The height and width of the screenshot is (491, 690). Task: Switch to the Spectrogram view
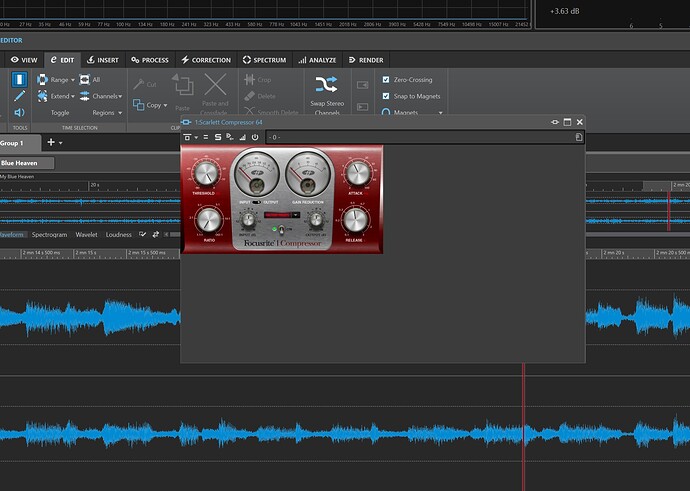[49, 234]
